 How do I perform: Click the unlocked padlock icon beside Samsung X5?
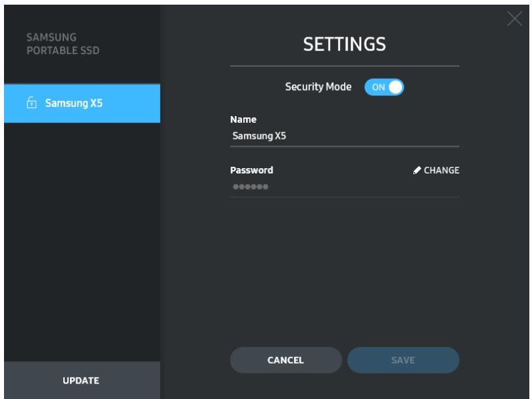click(31, 103)
